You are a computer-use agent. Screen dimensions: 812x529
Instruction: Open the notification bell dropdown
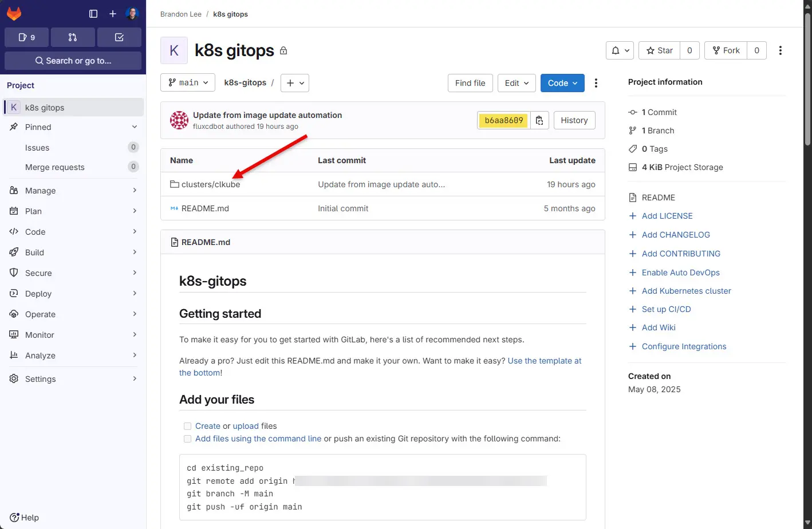(x=620, y=50)
